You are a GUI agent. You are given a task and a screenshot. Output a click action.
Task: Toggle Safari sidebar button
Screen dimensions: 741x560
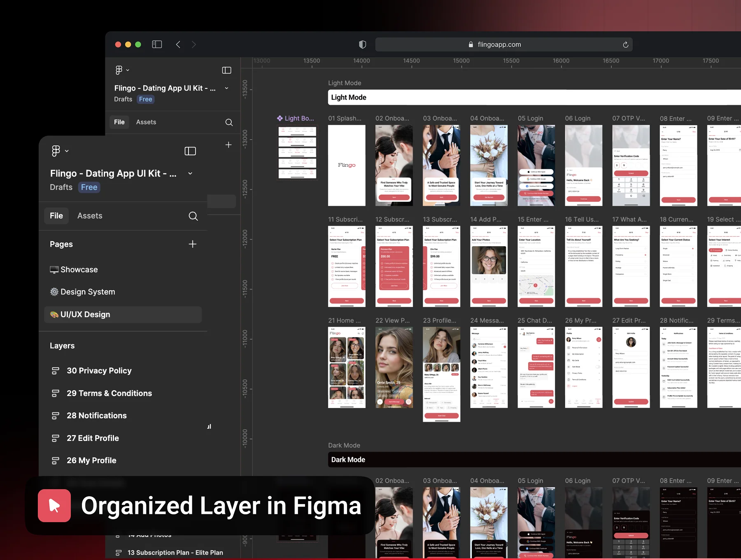point(157,44)
